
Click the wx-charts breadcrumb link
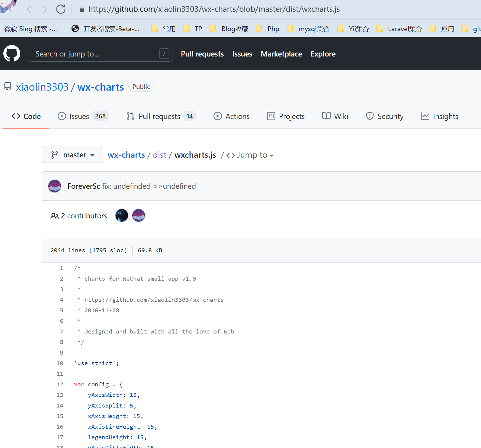(x=126, y=155)
